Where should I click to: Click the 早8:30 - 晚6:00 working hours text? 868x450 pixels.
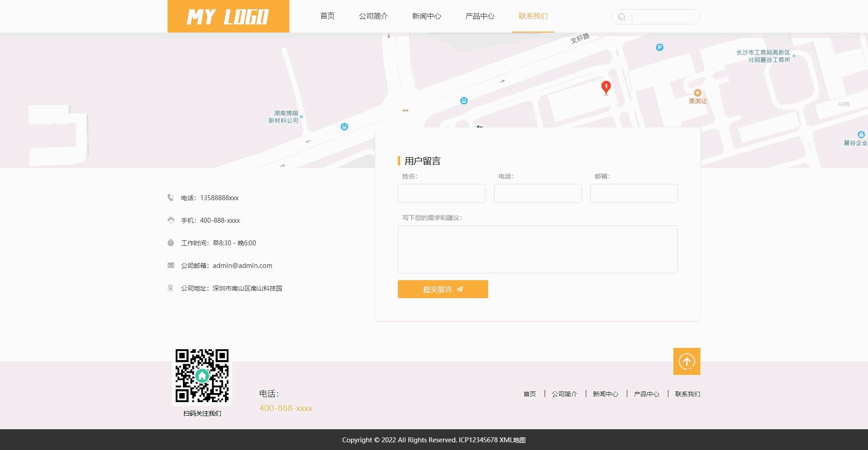(x=234, y=243)
